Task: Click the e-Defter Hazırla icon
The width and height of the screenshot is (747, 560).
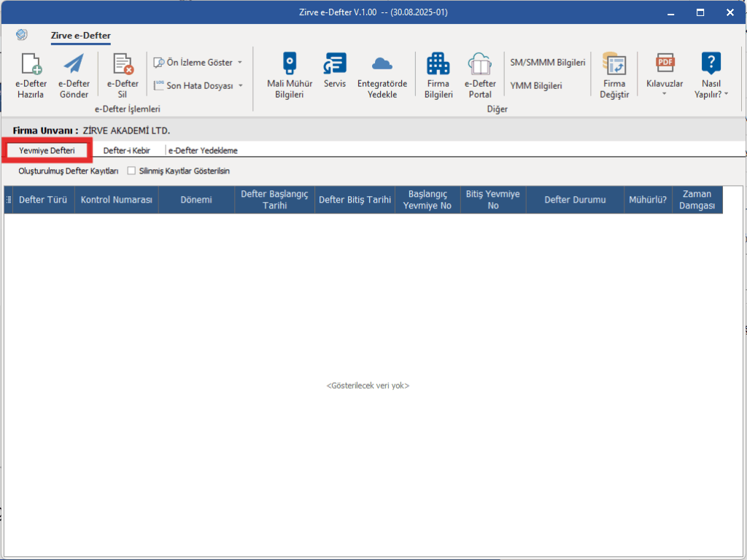Action: [31, 75]
